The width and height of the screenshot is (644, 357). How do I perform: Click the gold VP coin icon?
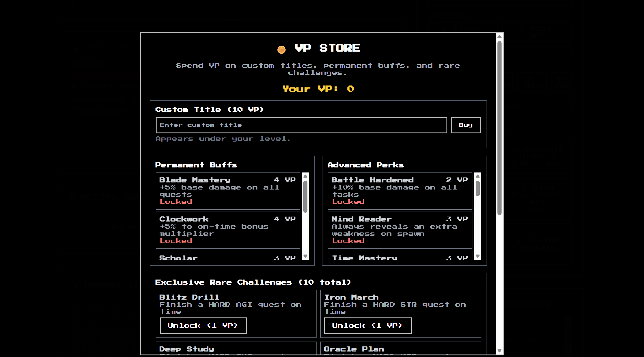281,50
